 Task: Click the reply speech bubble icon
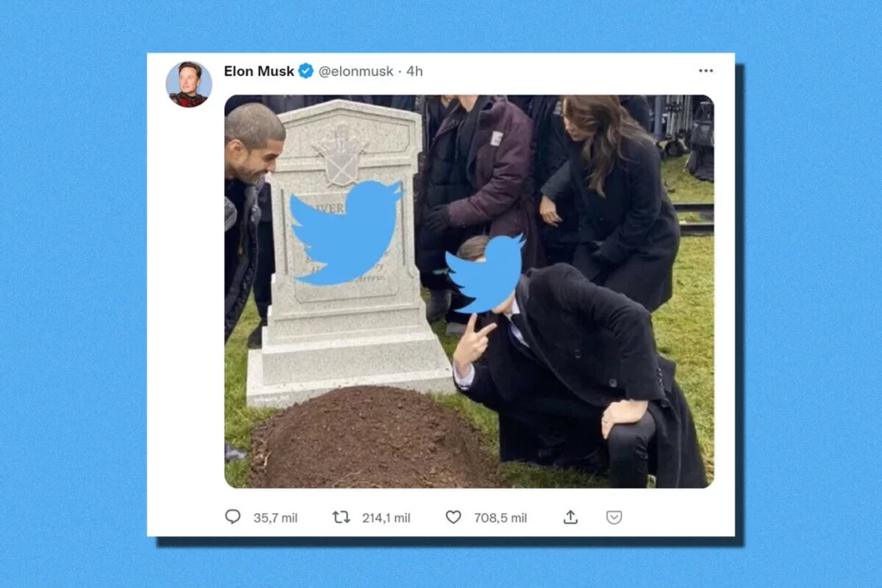point(233,517)
